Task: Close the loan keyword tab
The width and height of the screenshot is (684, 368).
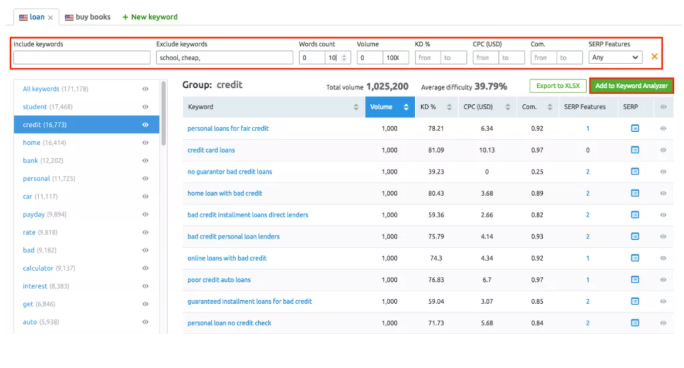Action: [51, 18]
